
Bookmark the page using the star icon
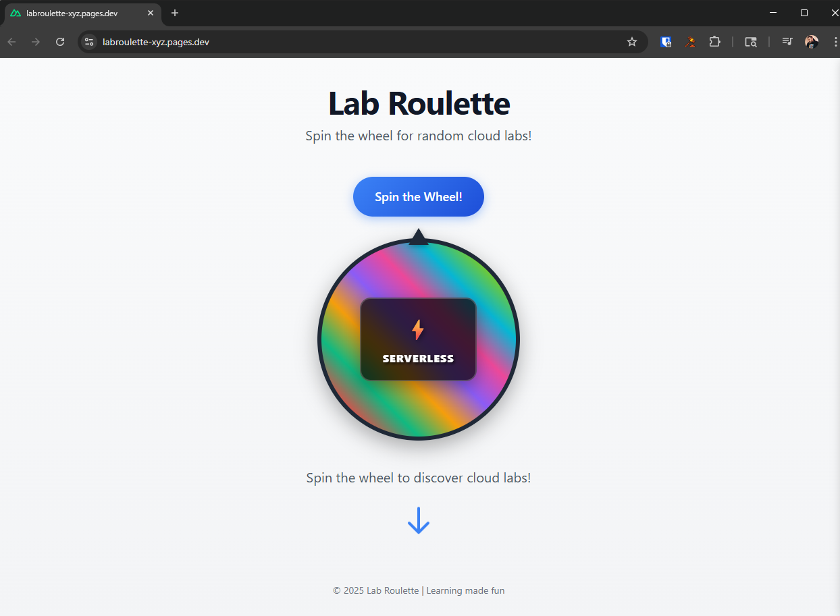pos(632,42)
